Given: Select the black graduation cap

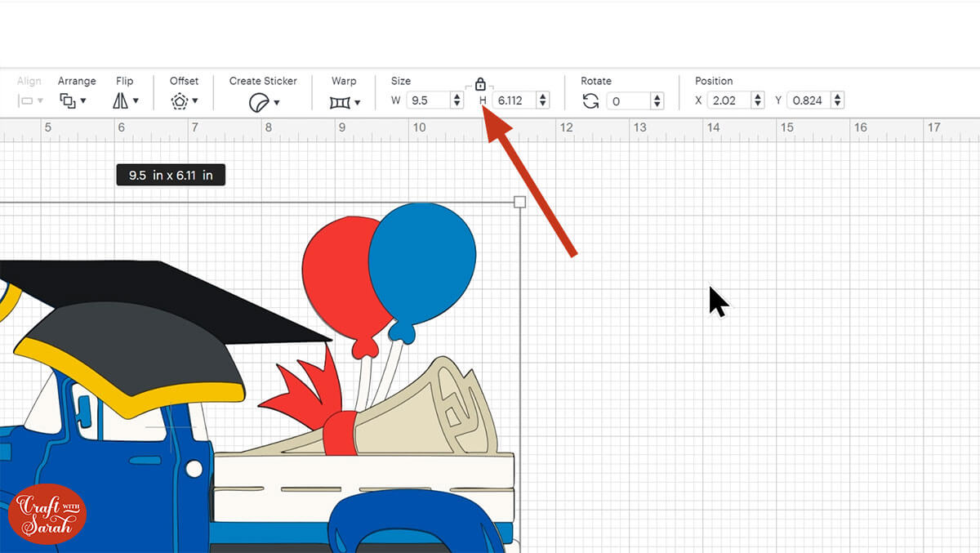Looking at the screenshot, I should click(163, 302).
